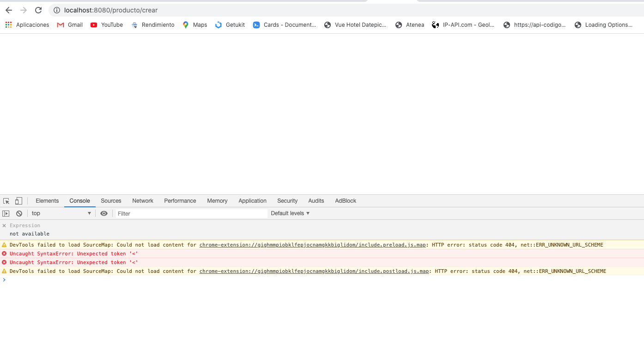This screenshot has width=644, height=356.
Task: Switch to the Security tab
Action: point(287,201)
